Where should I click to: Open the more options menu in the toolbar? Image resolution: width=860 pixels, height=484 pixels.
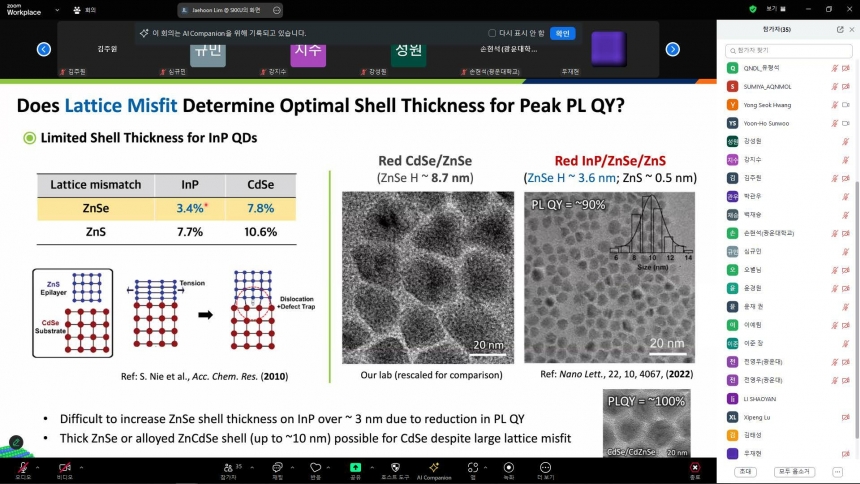coord(545,468)
